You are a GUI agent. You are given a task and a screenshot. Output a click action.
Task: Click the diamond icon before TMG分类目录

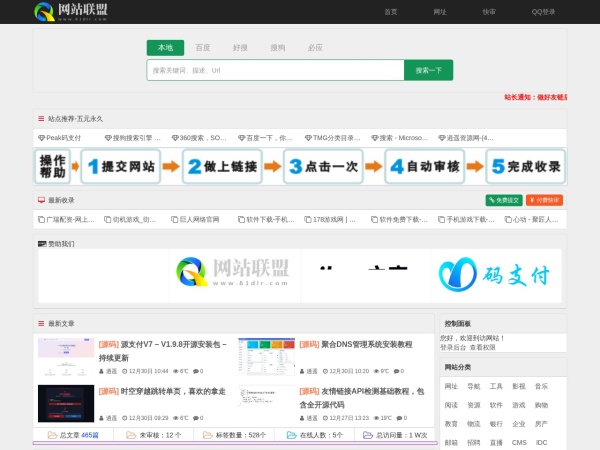click(308, 138)
